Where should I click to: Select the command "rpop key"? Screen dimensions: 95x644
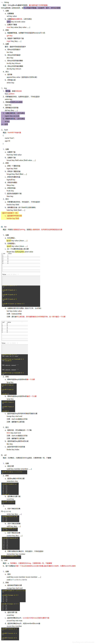10,399
